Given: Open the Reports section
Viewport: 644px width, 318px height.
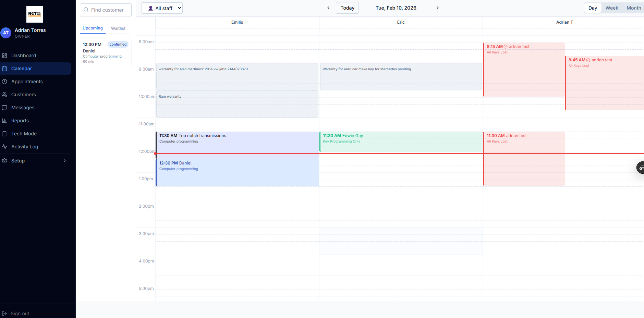Looking at the screenshot, I should [20, 121].
